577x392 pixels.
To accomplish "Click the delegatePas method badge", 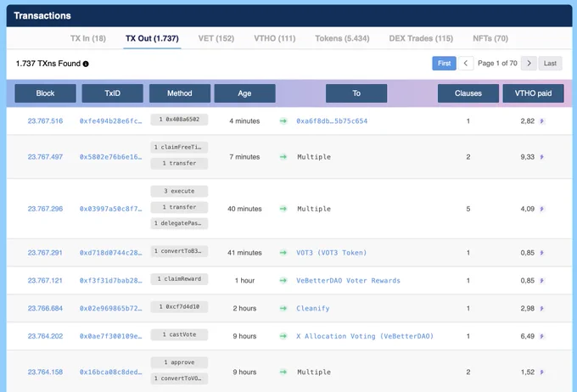I will coord(179,223).
